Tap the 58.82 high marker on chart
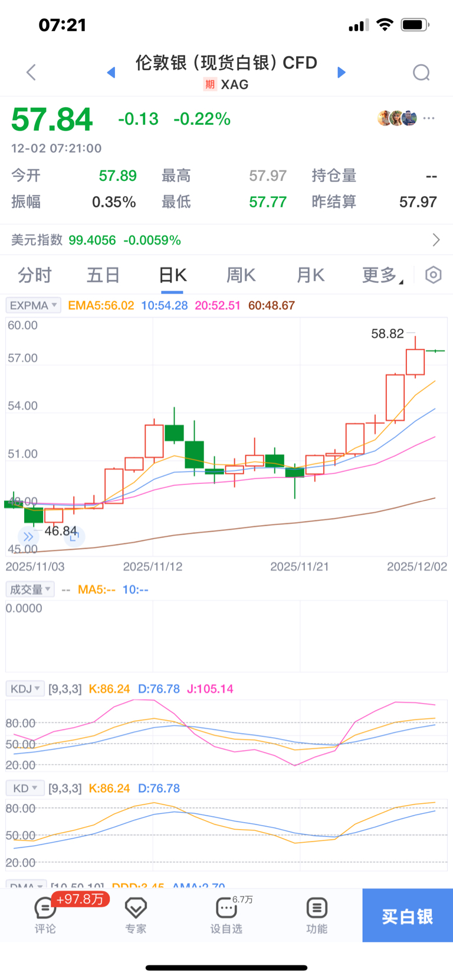Screen dimensions: 453x980 point(388,334)
